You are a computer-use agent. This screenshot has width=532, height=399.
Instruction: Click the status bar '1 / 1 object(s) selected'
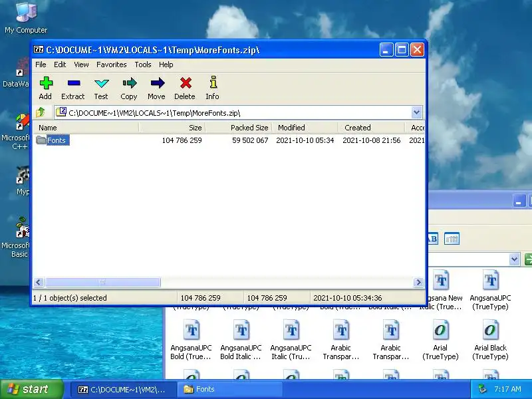coord(70,298)
